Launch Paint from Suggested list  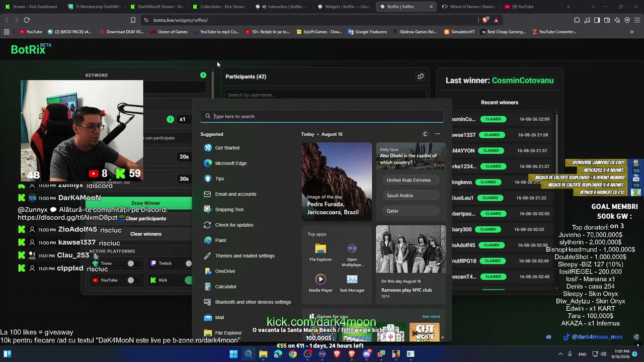[215, 240]
